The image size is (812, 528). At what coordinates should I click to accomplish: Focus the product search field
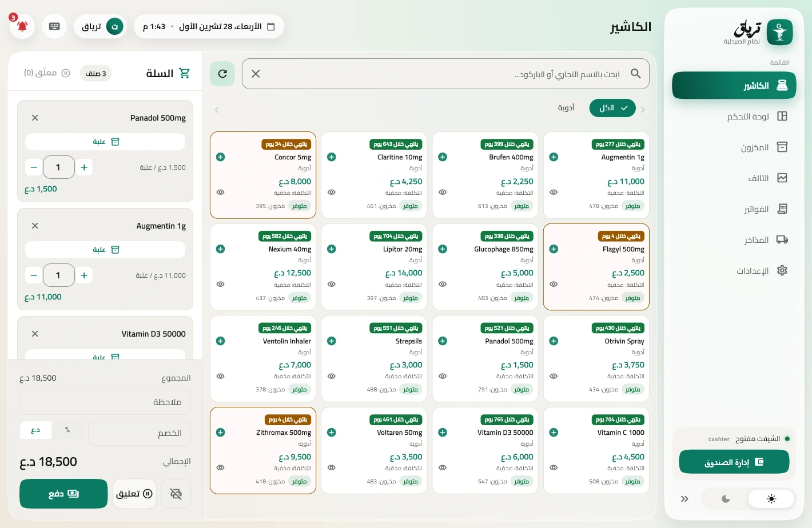pos(445,74)
